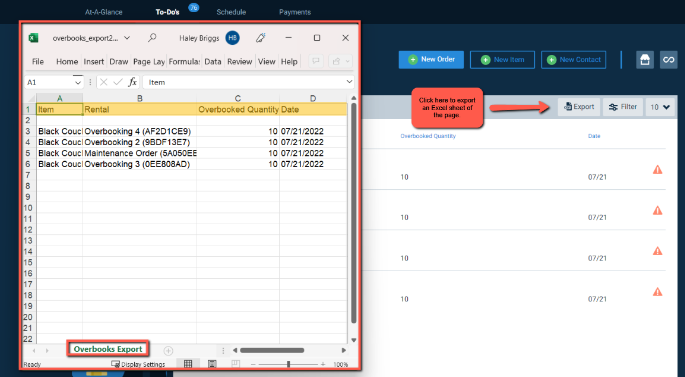This screenshot has height=377, width=685.
Task: Open the file name dropdown chevron
Action: point(127,38)
